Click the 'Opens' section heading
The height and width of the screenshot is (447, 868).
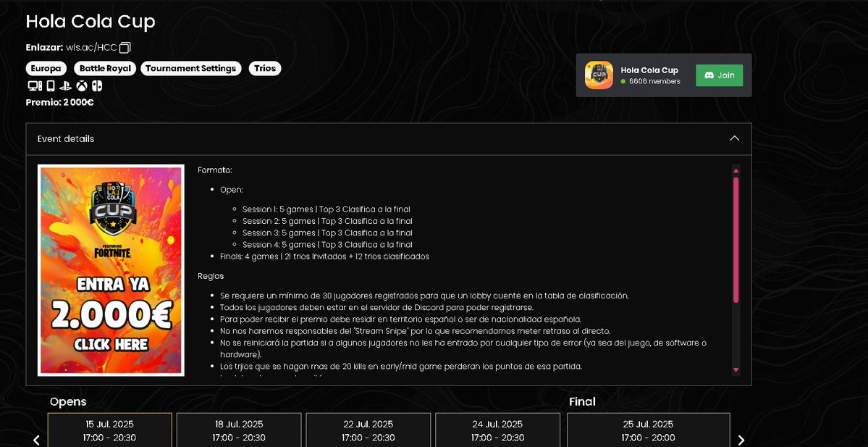tap(68, 401)
